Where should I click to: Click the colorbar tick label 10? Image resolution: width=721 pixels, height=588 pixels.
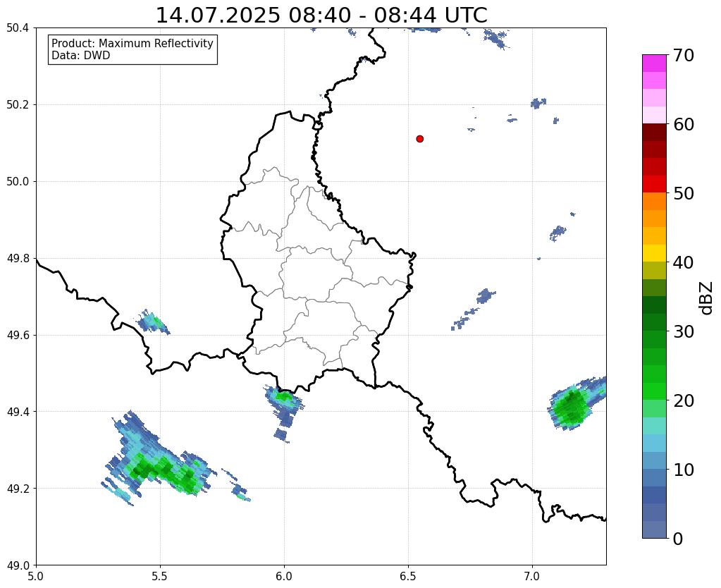(684, 470)
